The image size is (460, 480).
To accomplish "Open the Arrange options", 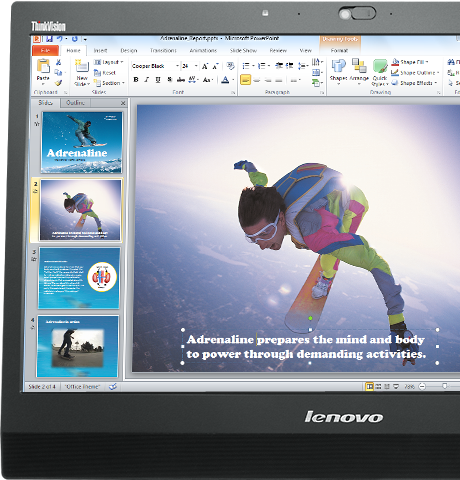I will click(x=359, y=71).
